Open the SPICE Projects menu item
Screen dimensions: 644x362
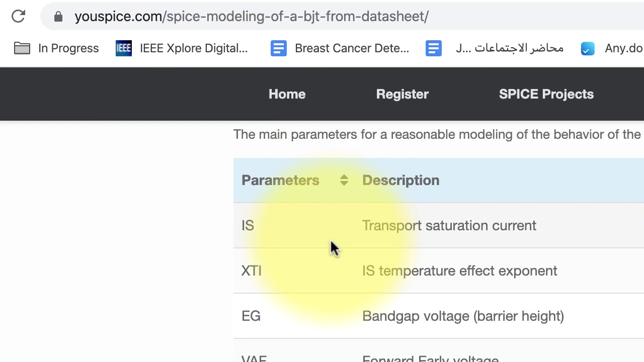(x=546, y=94)
